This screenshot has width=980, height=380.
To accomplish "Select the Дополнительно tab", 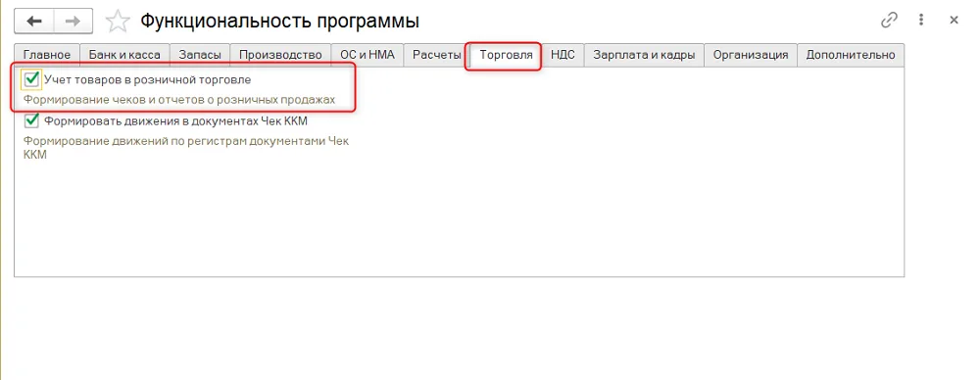I will (x=851, y=55).
